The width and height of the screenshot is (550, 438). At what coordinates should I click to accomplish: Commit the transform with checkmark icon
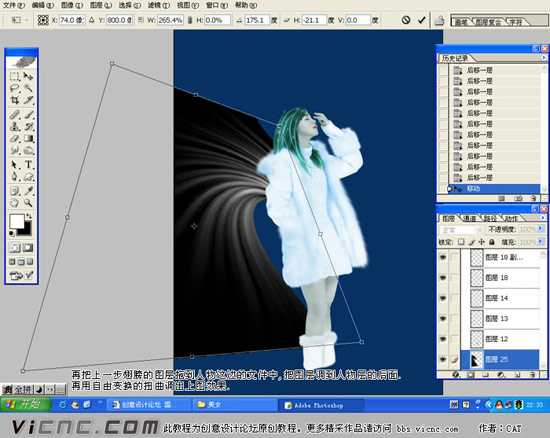click(422, 20)
